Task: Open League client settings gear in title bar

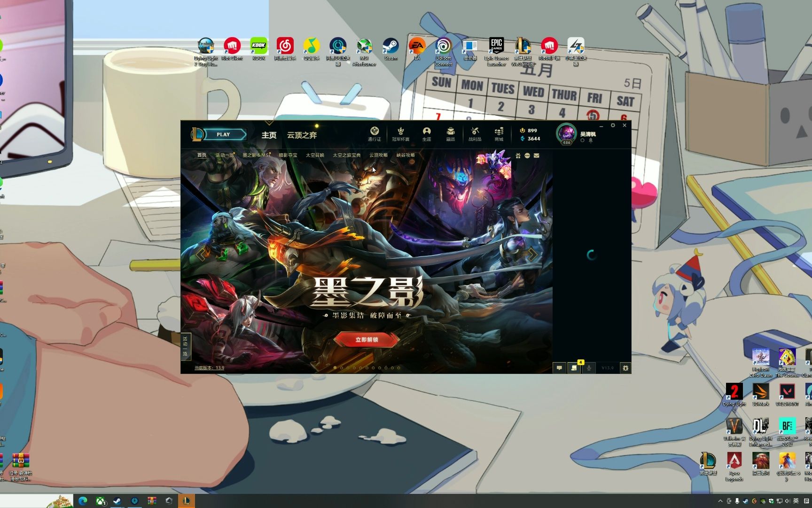Action: pos(613,125)
